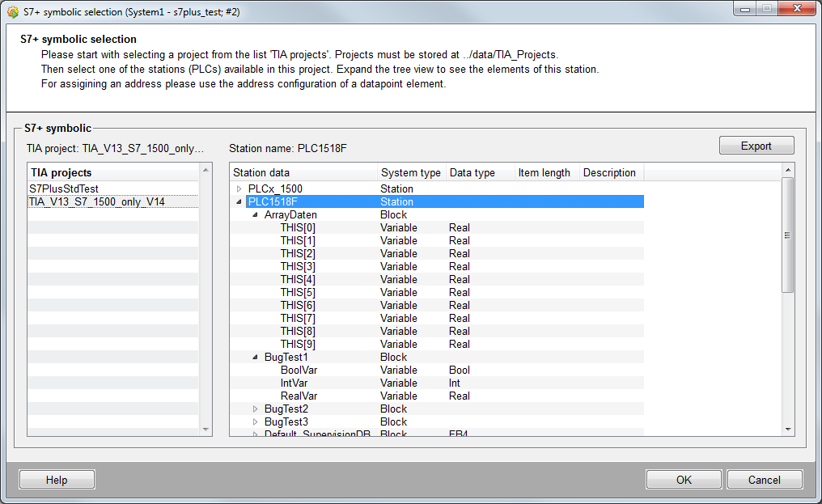Expand the BugTest3 block
This screenshot has width=822, height=504.
256,422
